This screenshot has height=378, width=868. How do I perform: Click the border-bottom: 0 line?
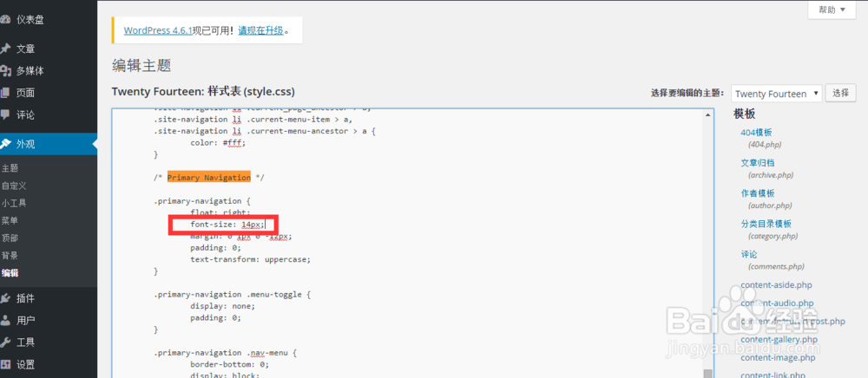tap(229, 365)
